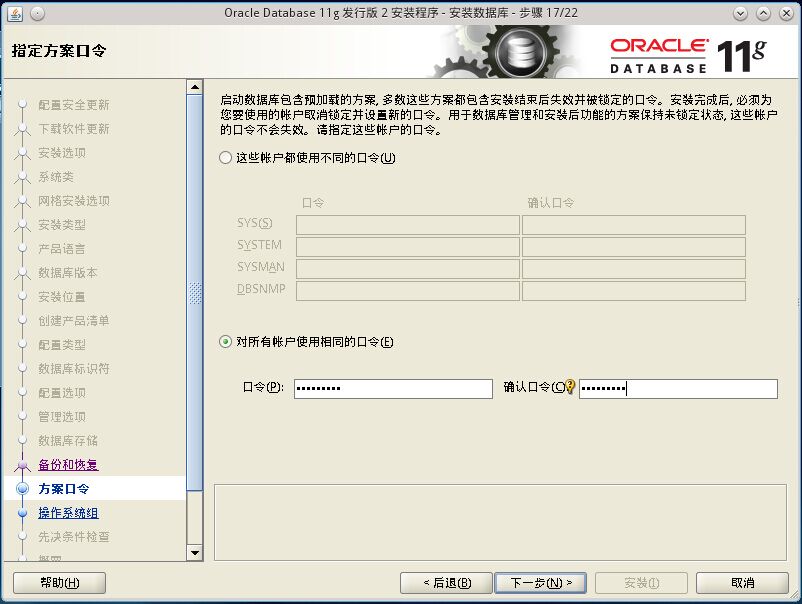Click the step list scroll-down arrow

(x=195, y=552)
